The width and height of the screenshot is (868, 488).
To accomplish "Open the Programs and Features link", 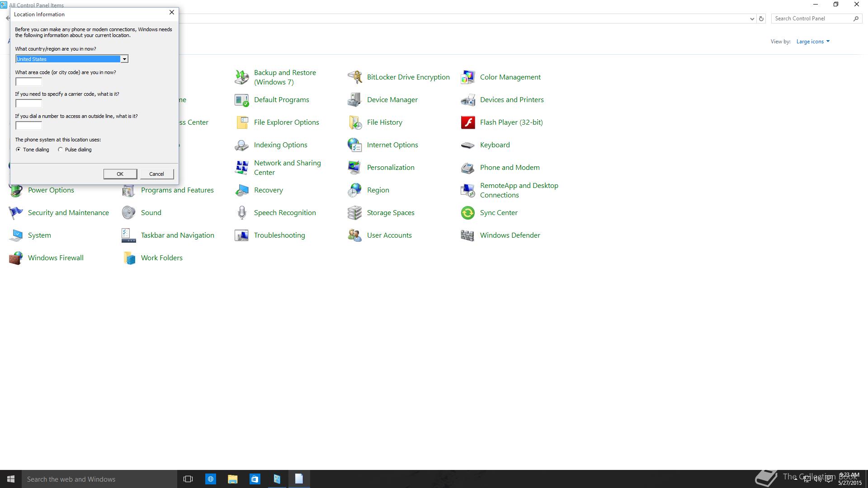I will click(x=177, y=190).
